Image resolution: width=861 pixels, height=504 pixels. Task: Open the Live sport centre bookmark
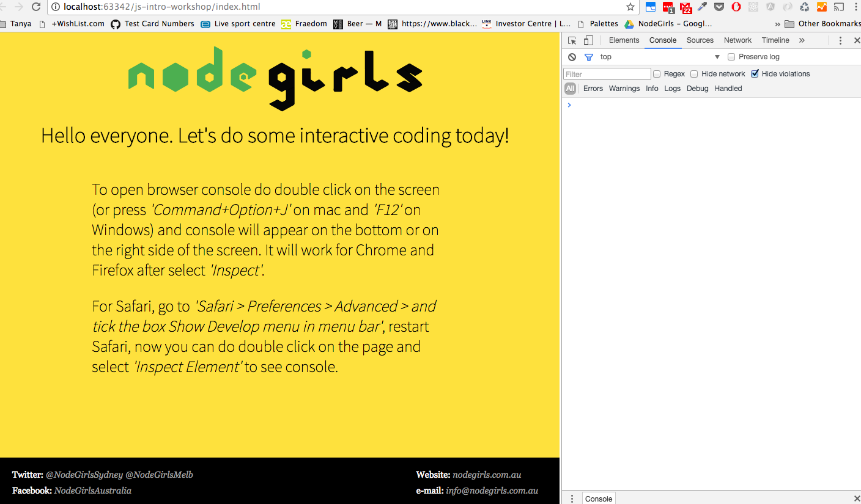[x=238, y=24]
